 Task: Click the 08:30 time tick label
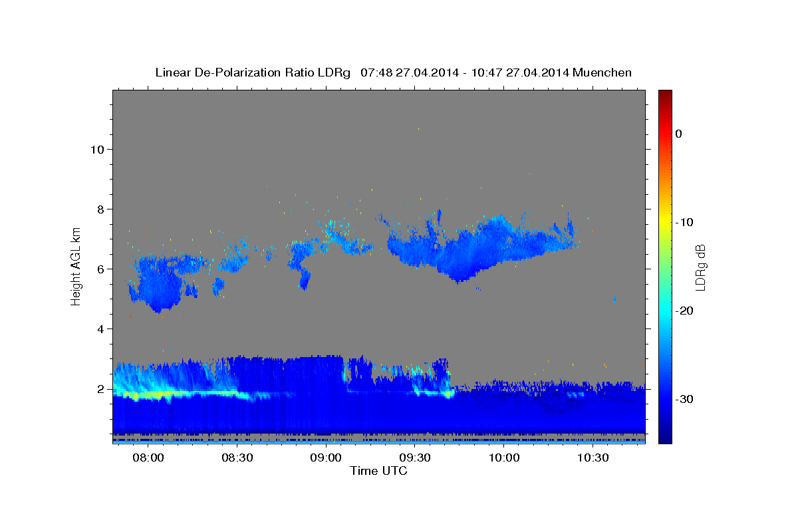(x=237, y=458)
